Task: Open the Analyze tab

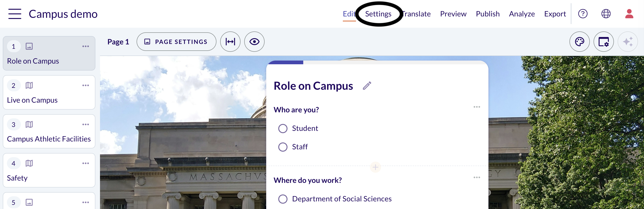Action: point(522,14)
